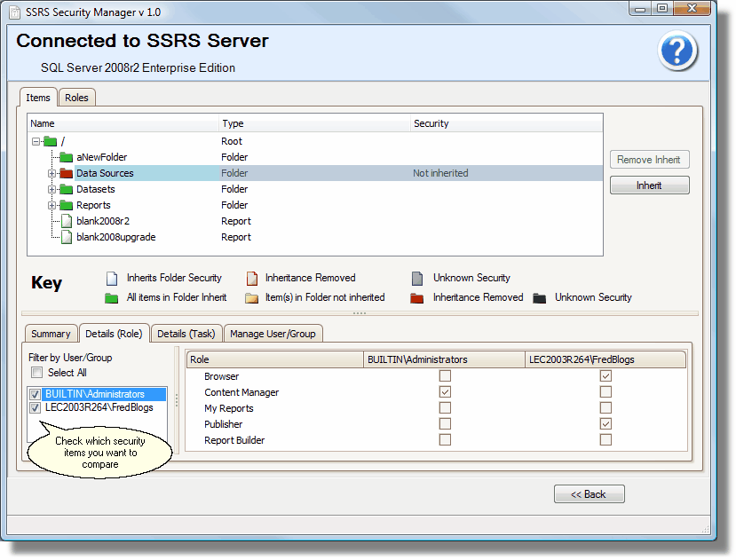The height and width of the screenshot is (560, 736).
Task: Select the Datasets tree row
Action: (x=315, y=189)
